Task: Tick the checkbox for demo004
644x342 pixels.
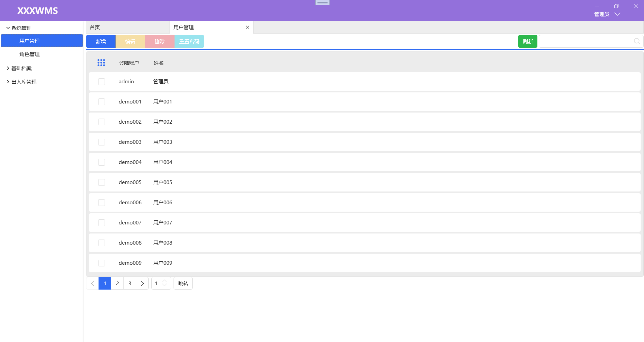Action: point(102,162)
